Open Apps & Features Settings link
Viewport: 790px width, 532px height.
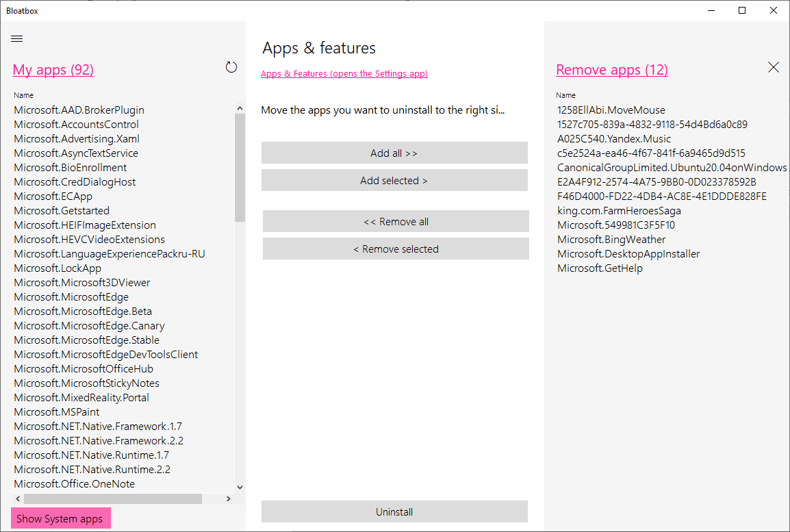(x=344, y=74)
